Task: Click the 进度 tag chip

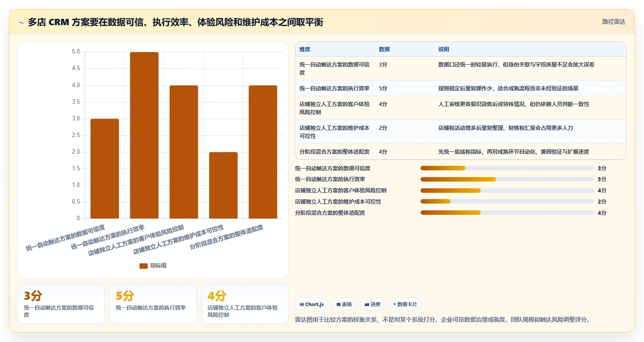Action: coord(372,304)
